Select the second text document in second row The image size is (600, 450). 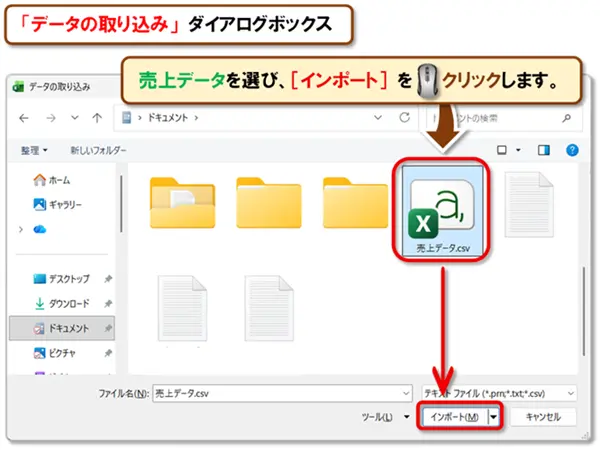pos(269,308)
